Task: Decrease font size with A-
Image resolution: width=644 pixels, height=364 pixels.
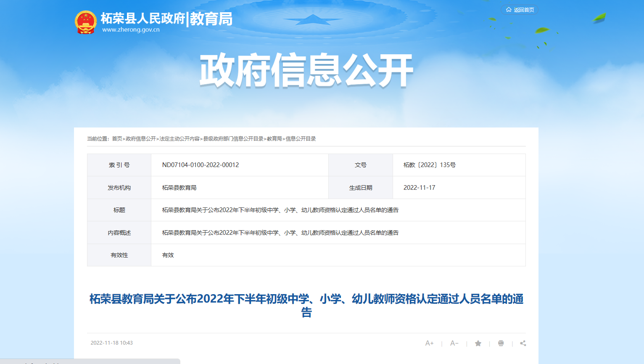Action: click(454, 343)
